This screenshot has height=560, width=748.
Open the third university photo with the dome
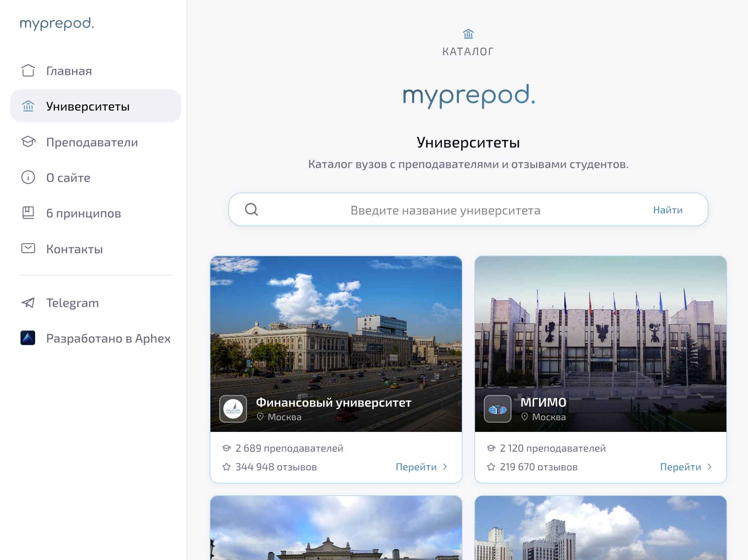(x=336, y=528)
